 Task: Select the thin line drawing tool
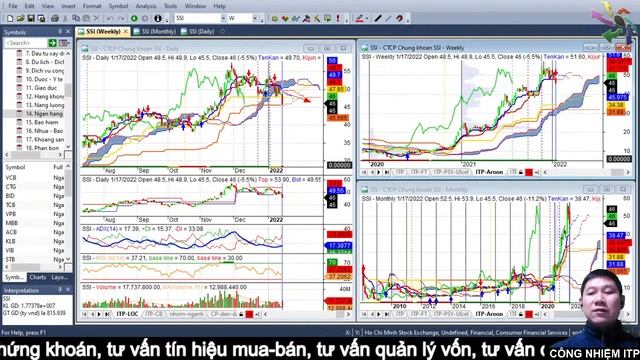pyautogui.click(x=389, y=18)
